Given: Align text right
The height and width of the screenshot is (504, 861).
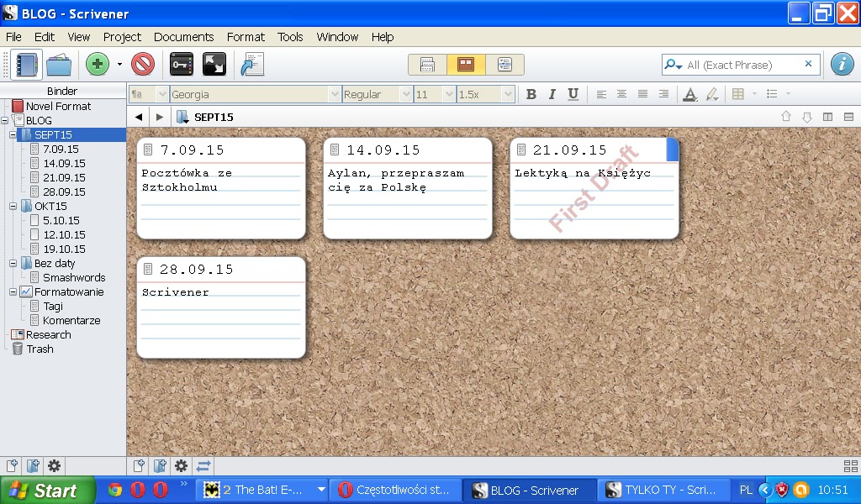Looking at the screenshot, I should click(x=663, y=94).
